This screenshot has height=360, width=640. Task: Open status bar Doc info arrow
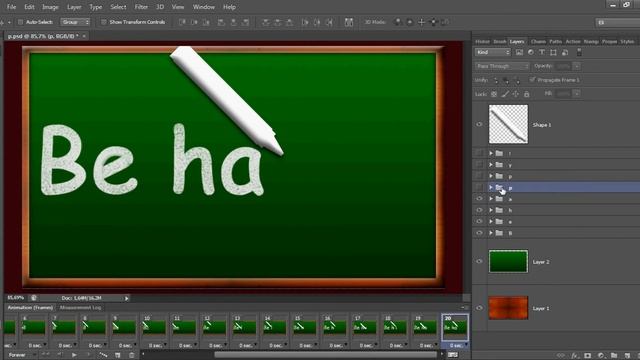click(x=127, y=298)
